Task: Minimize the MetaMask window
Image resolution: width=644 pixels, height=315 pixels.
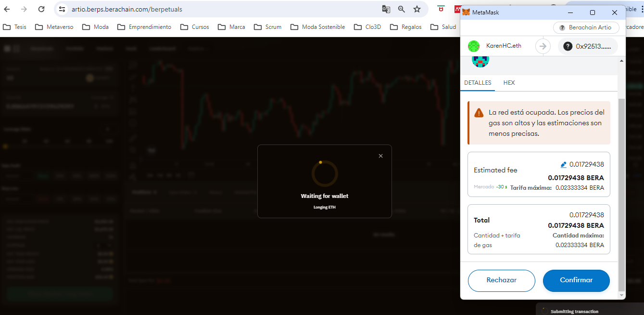Action: click(x=570, y=13)
